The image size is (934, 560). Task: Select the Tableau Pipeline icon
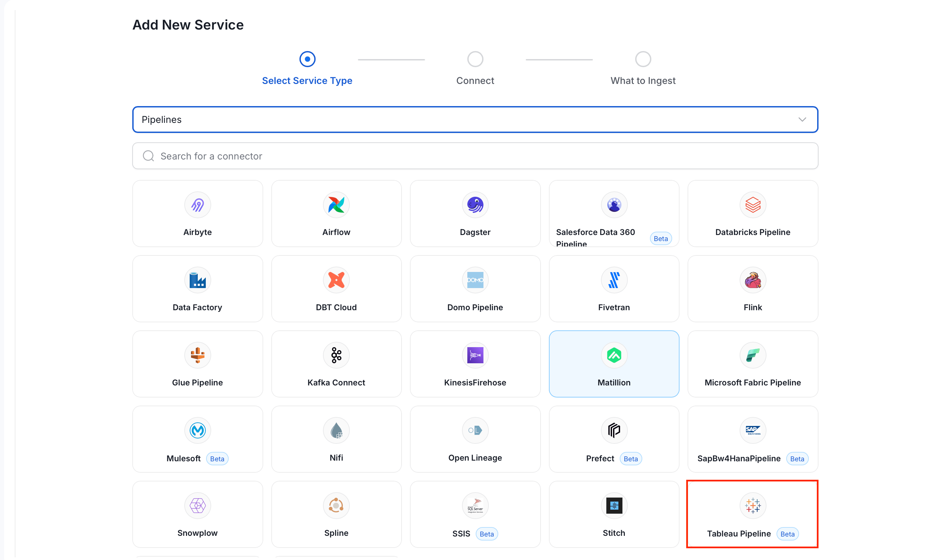tap(753, 505)
